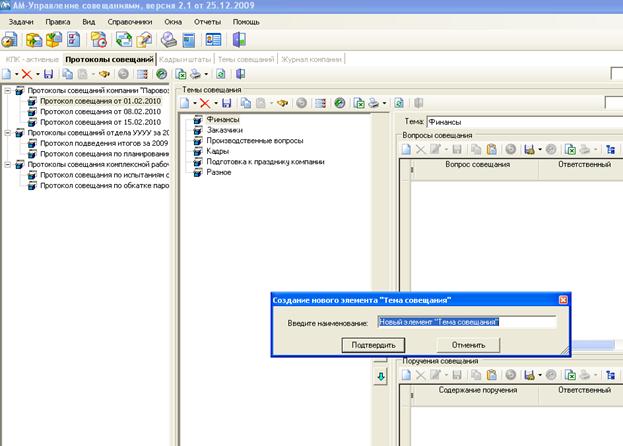Click the printer icon in the main toolbar

(x=169, y=40)
